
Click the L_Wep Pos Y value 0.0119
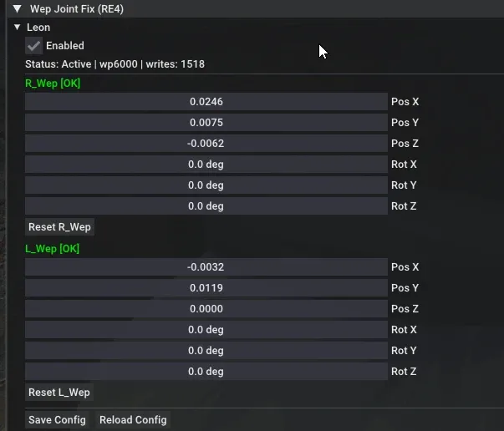click(x=206, y=288)
